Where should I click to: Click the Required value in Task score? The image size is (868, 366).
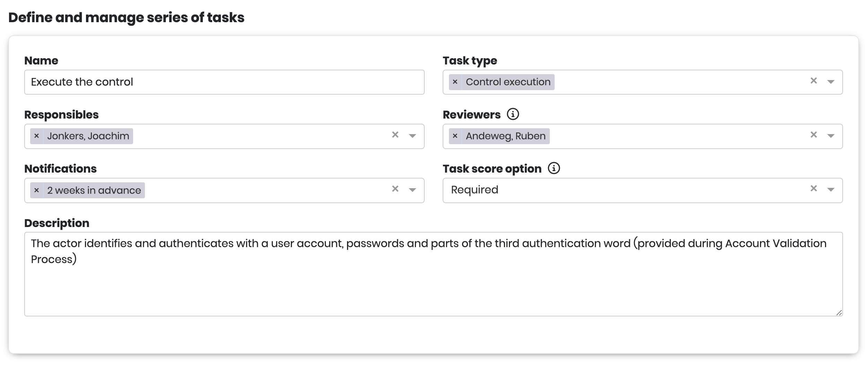pos(475,190)
